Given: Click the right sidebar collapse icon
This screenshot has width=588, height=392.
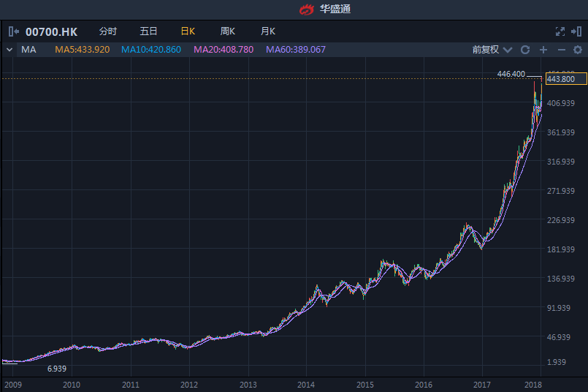Looking at the screenshot, I should point(576,31).
